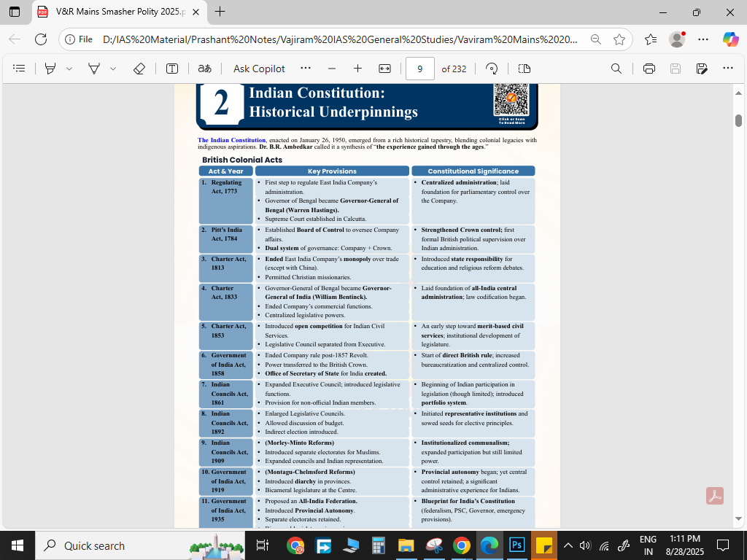Open the table of contents sidebar
Viewport: 747px width, 560px height.
click(x=20, y=69)
